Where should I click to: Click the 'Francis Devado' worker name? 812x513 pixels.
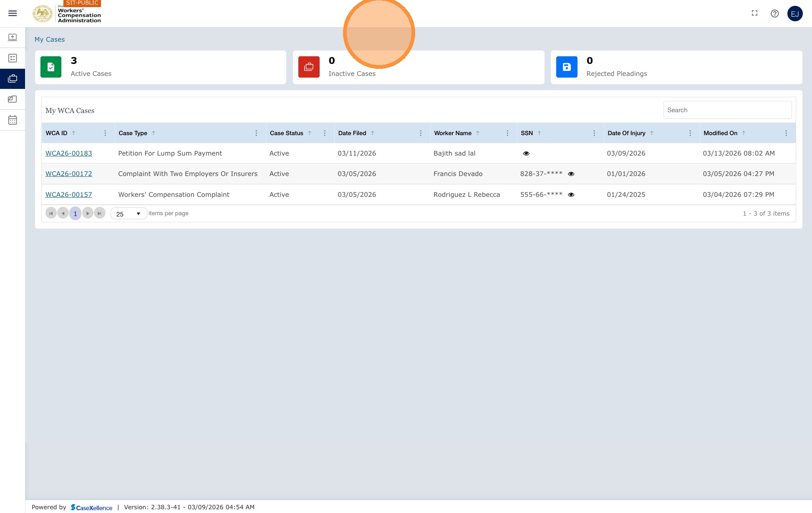point(458,174)
